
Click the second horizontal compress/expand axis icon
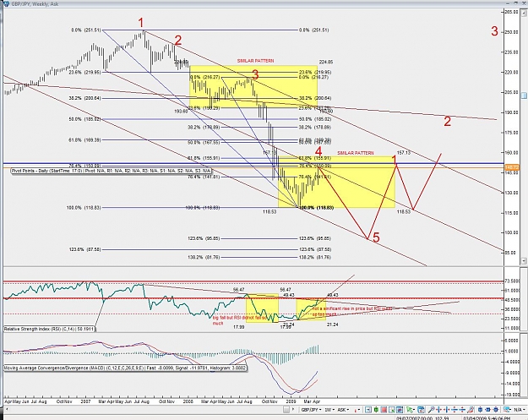(x=447, y=410)
